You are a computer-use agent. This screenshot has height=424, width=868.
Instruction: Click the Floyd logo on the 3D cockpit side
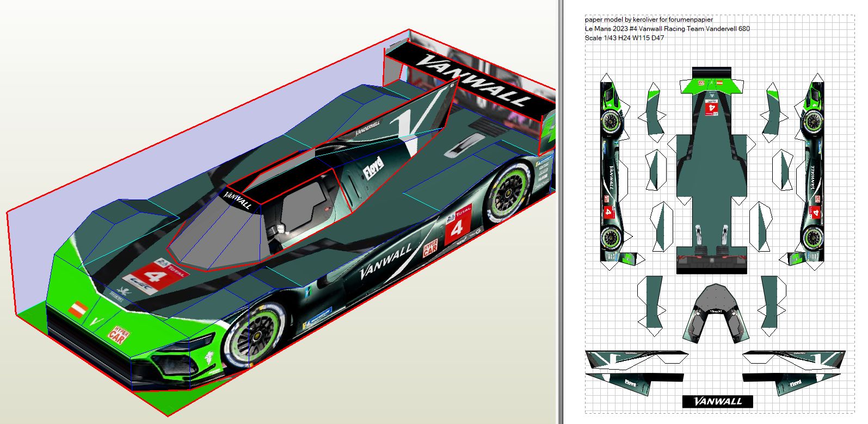pyautogui.click(x=374, y=168)
